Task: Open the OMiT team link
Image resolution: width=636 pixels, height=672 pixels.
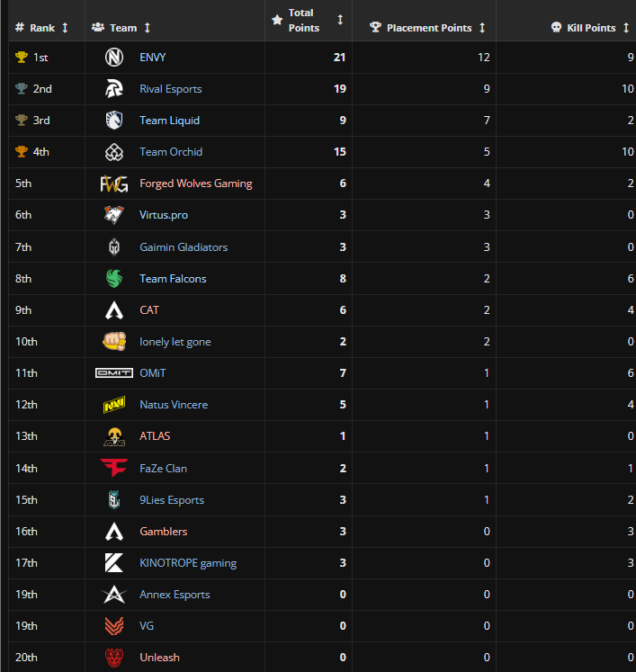Action: click(153, 373)
